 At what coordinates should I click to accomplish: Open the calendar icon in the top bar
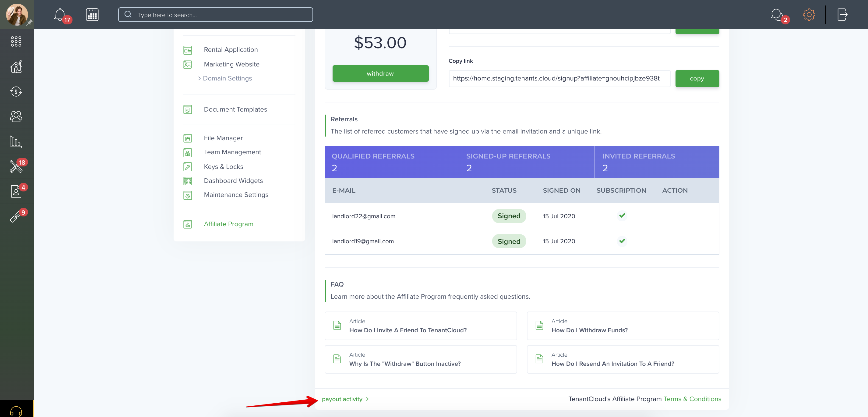click(x=92, y=15)
